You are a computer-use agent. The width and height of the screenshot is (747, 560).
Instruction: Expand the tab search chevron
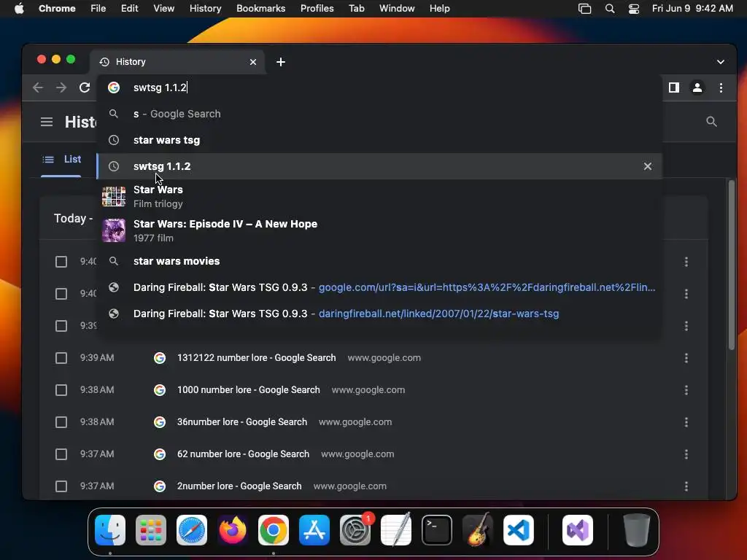(x=720, y=62)
